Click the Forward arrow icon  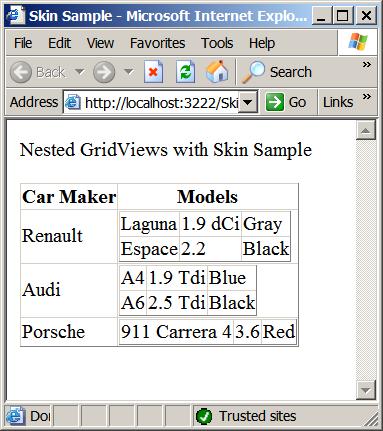[104, 72]
